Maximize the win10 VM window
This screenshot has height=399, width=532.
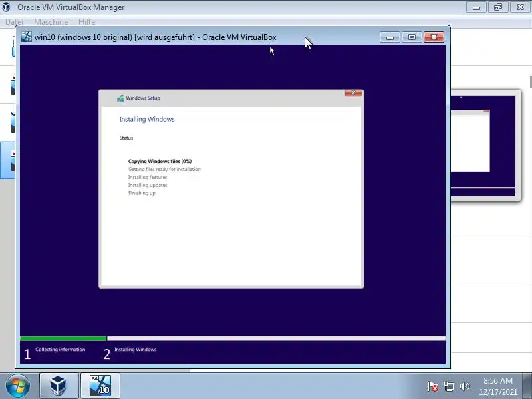[412, 37]
